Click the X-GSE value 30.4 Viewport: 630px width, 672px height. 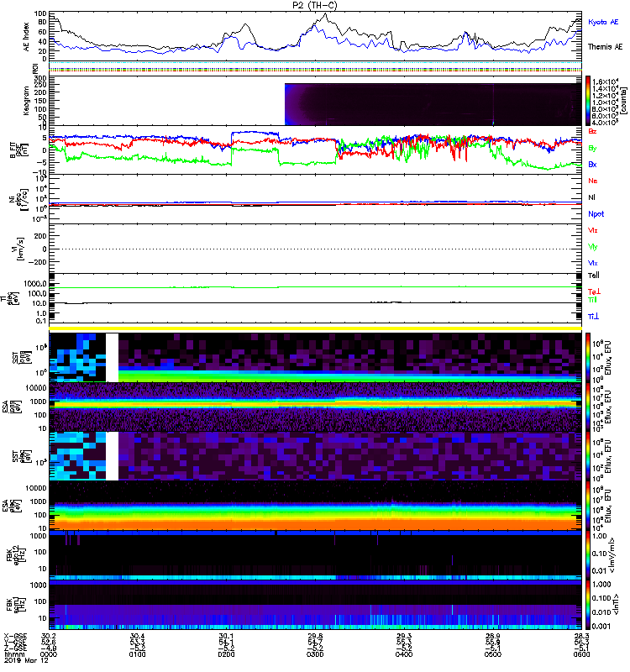point(137,636)
